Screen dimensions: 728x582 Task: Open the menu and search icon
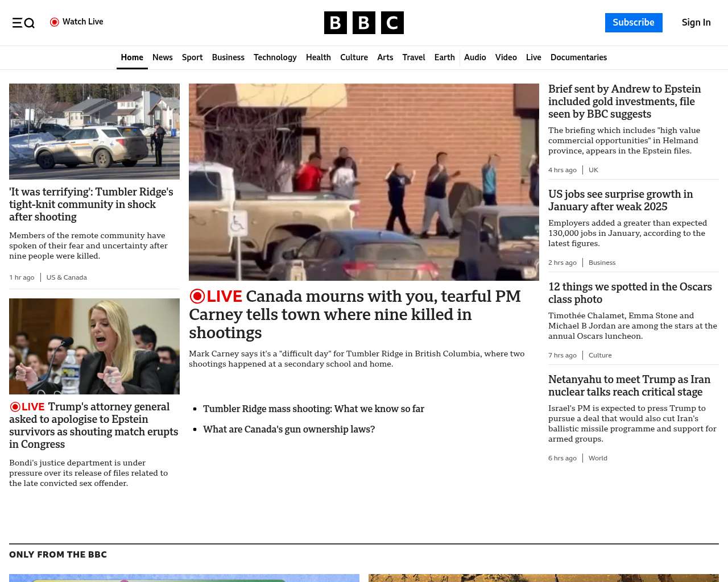23,23
